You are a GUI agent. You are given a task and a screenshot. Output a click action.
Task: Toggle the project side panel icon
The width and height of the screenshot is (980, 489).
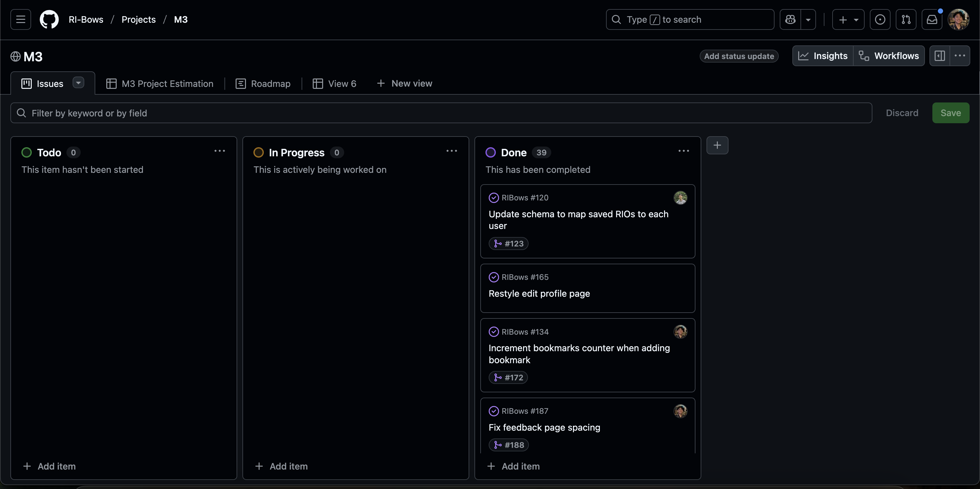click(x=940, y=56)
